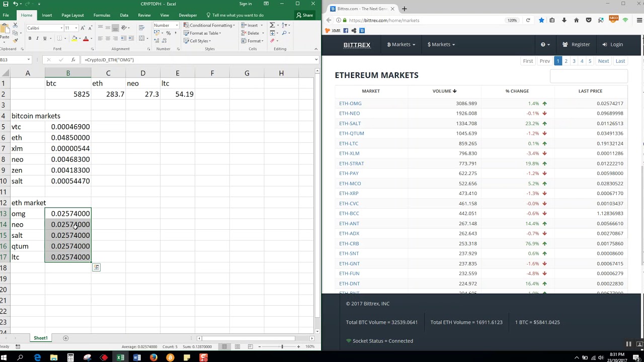Open the Firefox downloads arrow icon

[564, 20]
